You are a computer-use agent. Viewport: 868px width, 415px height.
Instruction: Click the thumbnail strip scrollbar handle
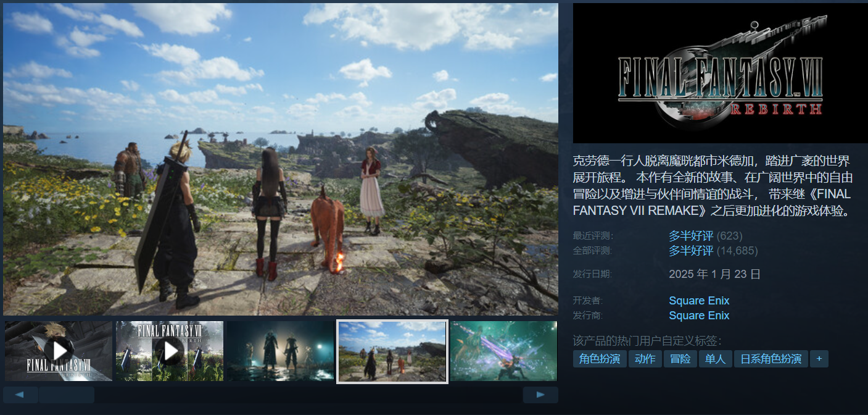tap(67, 395)
